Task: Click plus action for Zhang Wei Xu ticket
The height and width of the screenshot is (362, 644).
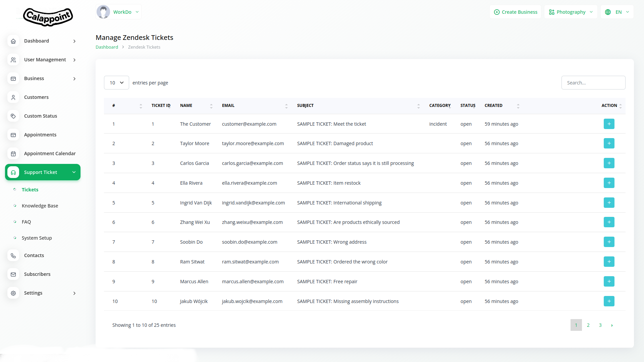Action: tap(609, 222)
